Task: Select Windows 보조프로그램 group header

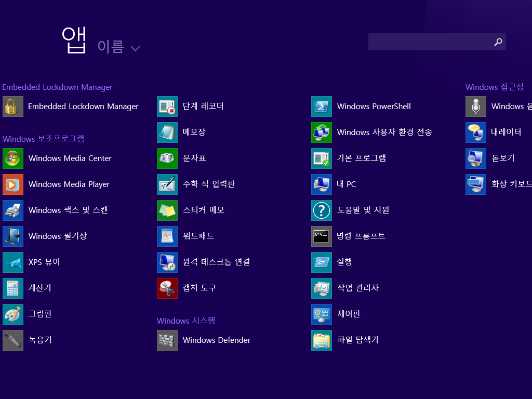Action: tap(44, 139)
